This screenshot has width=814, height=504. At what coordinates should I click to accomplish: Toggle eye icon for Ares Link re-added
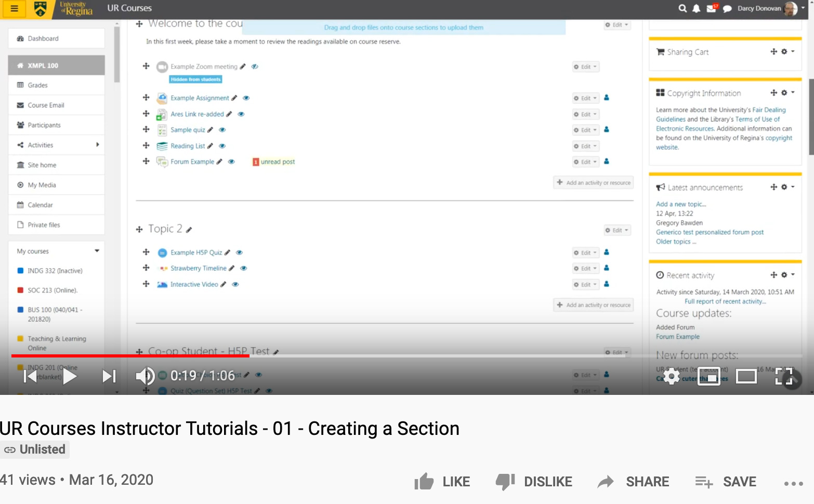241,114
